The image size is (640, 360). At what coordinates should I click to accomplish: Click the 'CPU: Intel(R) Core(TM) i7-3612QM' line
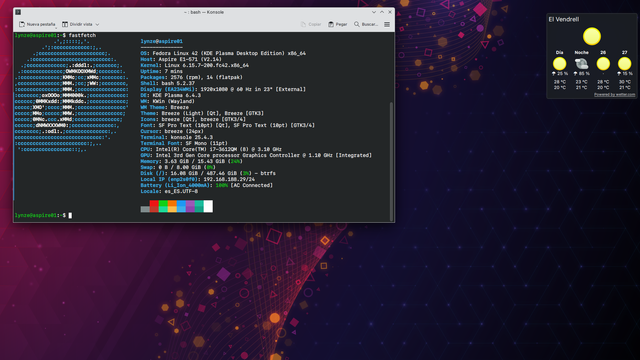(211, 149)
